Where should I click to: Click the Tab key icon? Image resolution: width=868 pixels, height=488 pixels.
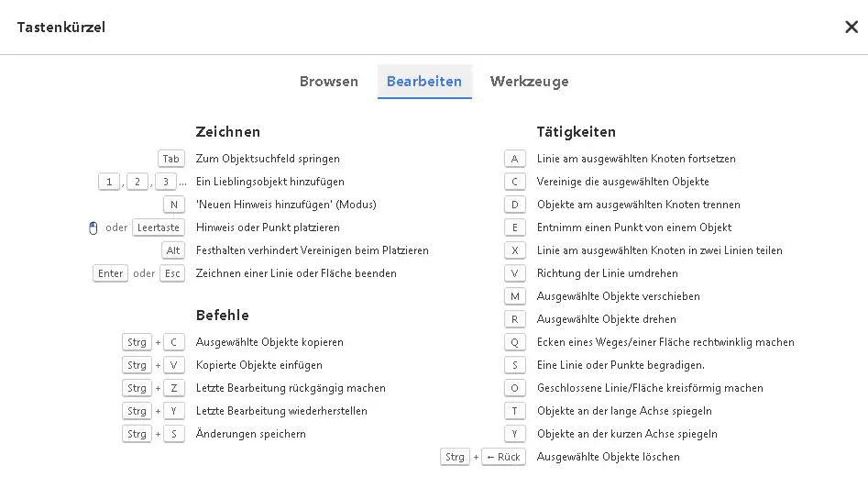tap(171, 159)
